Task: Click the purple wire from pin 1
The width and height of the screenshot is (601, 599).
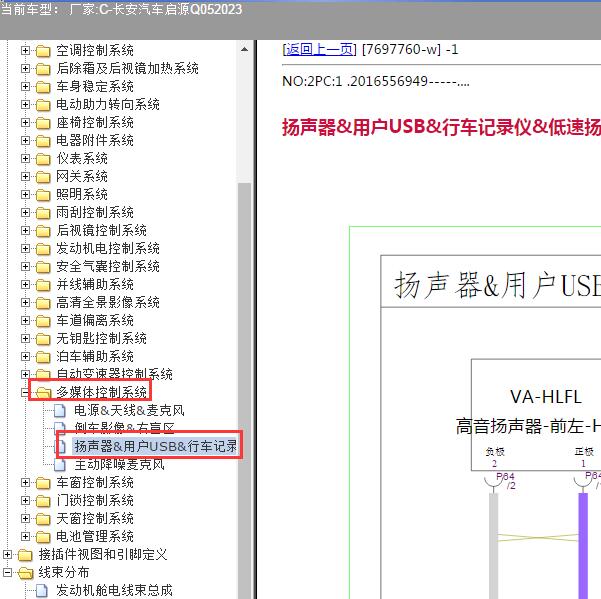Action: (583, 546)
